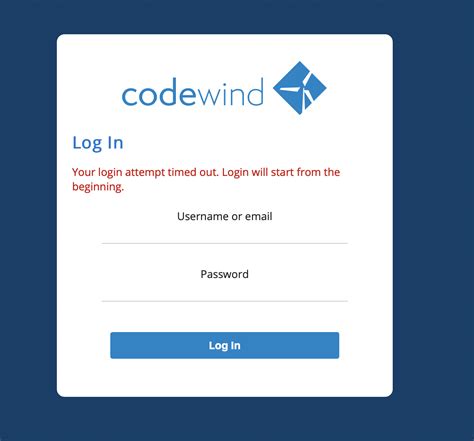
Task: Click the "Password" label text
Action: pyautogui.click(x=225, y=274)
